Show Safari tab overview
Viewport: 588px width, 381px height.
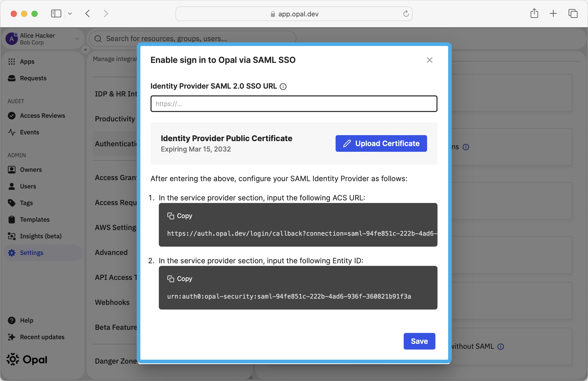pyautogui.click(x=573, y=14)
